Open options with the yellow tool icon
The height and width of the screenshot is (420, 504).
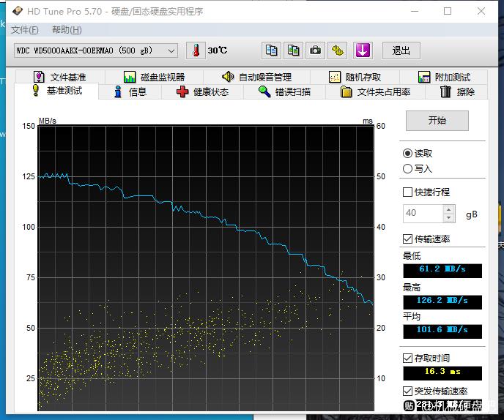[x=337, y=50]
